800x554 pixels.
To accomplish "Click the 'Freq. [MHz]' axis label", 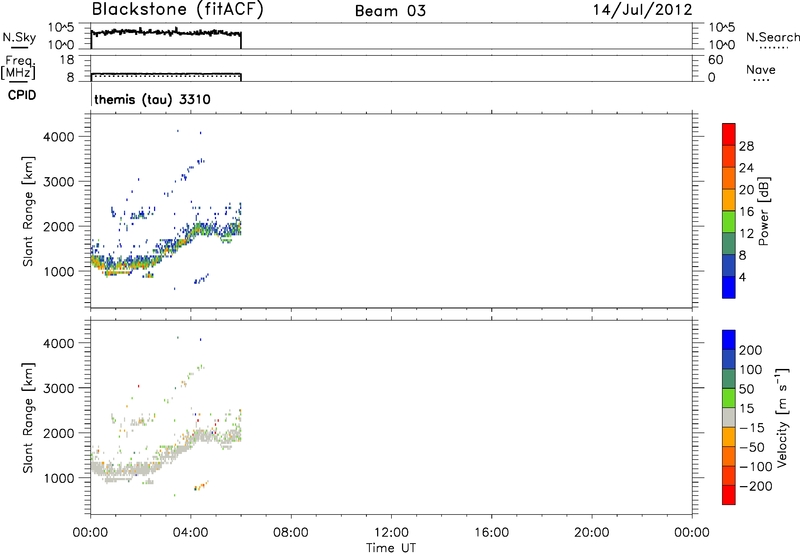I will click(18, 67).
